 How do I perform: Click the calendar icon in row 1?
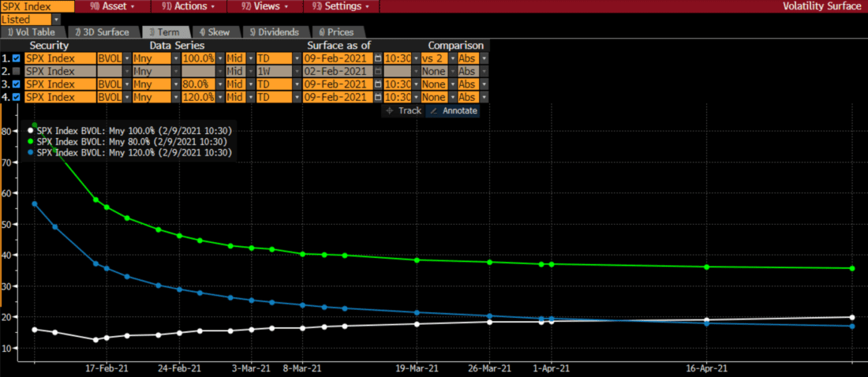pyautogui.click(x=377, y=58)
